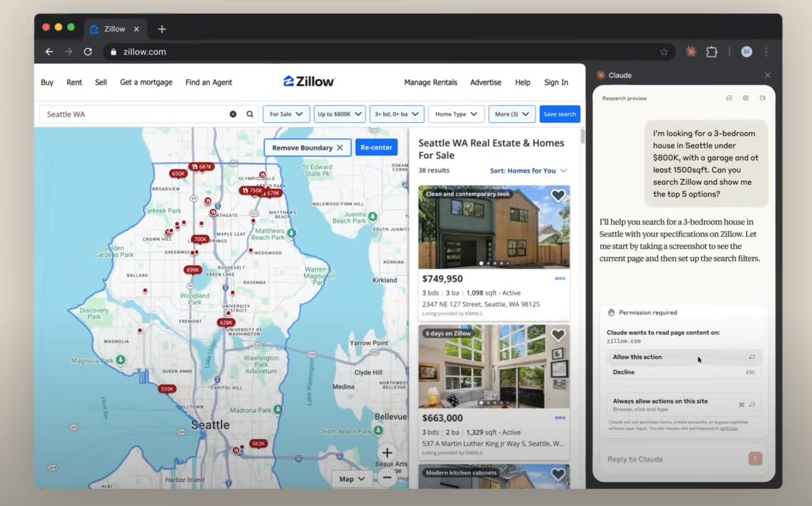Open Find an Agent menu
Screen dimensions: 812x506
click(209, 82)
